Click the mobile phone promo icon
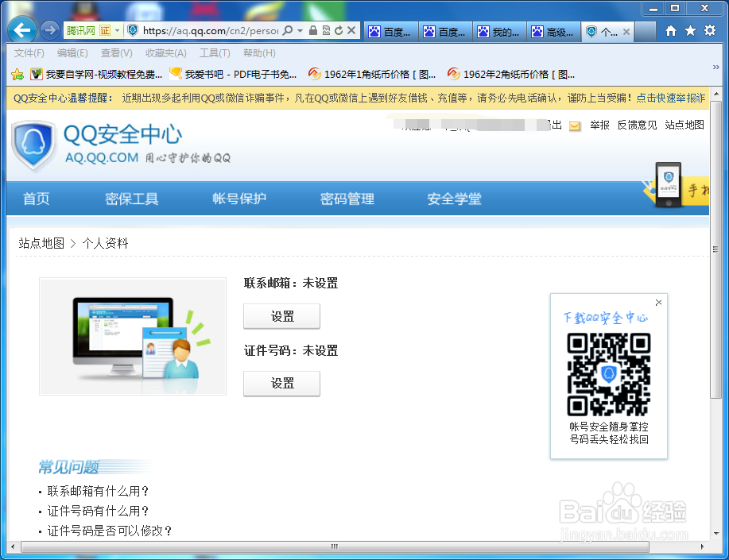Viewport: 729px width, 560px height. pos(668,184)
